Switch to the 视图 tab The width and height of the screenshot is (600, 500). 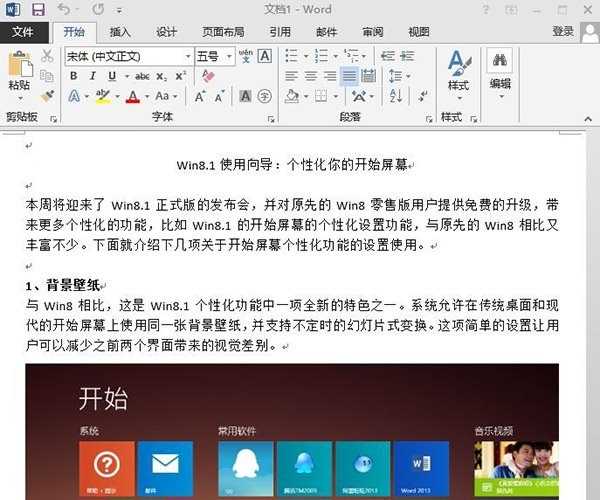click(419, 32)
